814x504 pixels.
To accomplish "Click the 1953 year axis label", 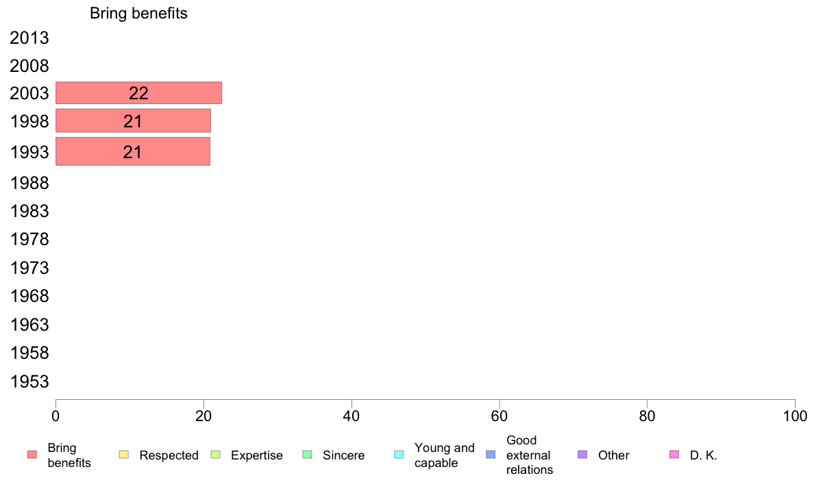I will pos(29,381).
